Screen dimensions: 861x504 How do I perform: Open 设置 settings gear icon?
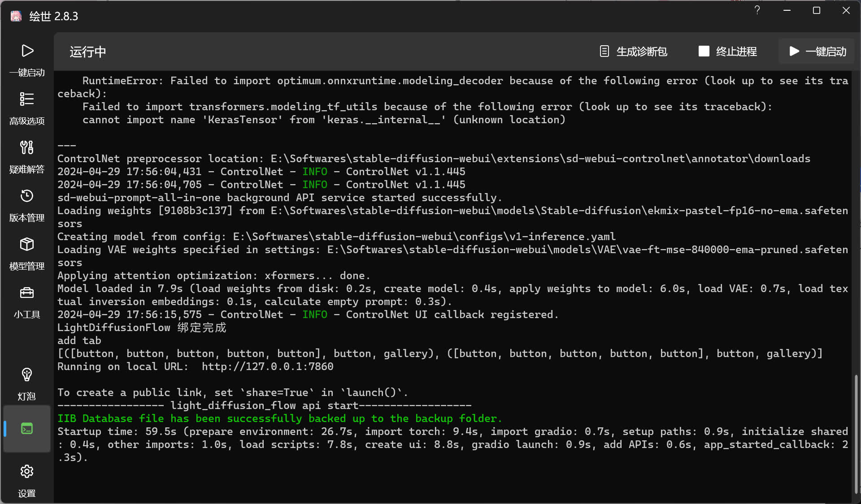coord(27,471)
